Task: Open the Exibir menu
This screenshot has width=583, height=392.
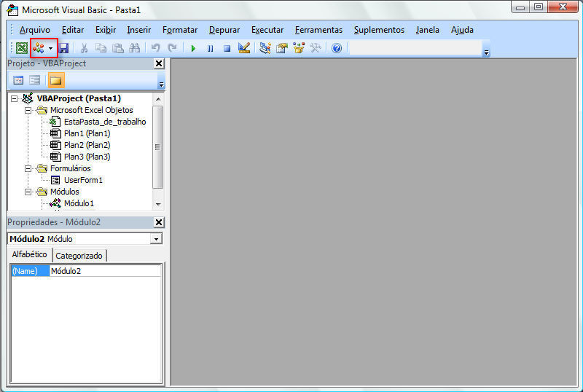Action: coord(106,30)
